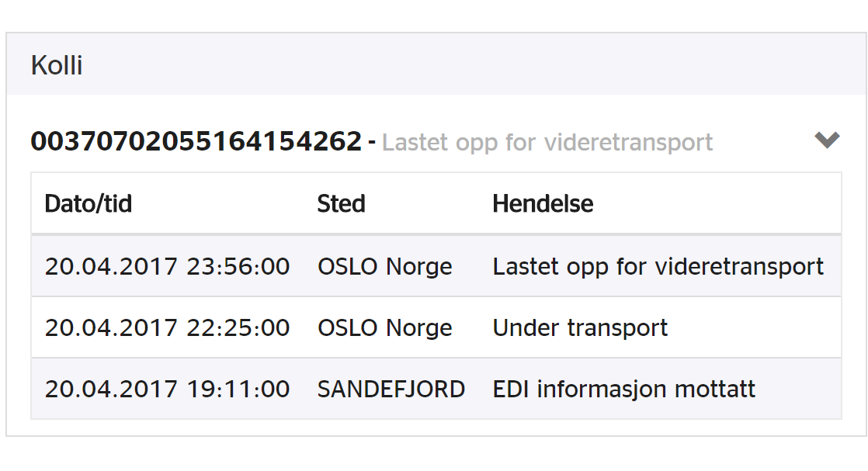
Task: Click the 'Under transport' event cell
Action: [x=580, y=329]
